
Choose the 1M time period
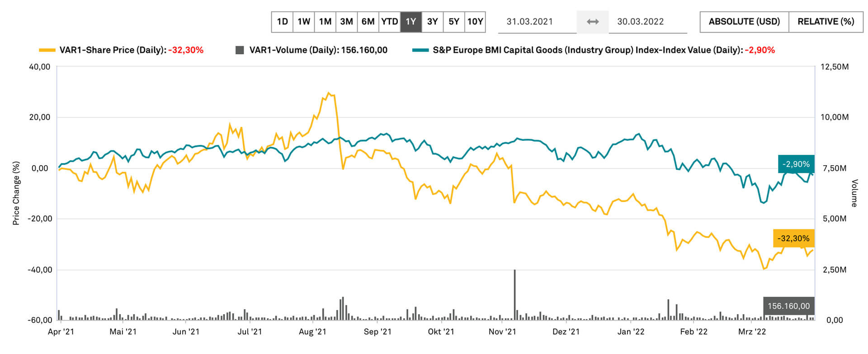pyautogui.click(x=325, y=22)
